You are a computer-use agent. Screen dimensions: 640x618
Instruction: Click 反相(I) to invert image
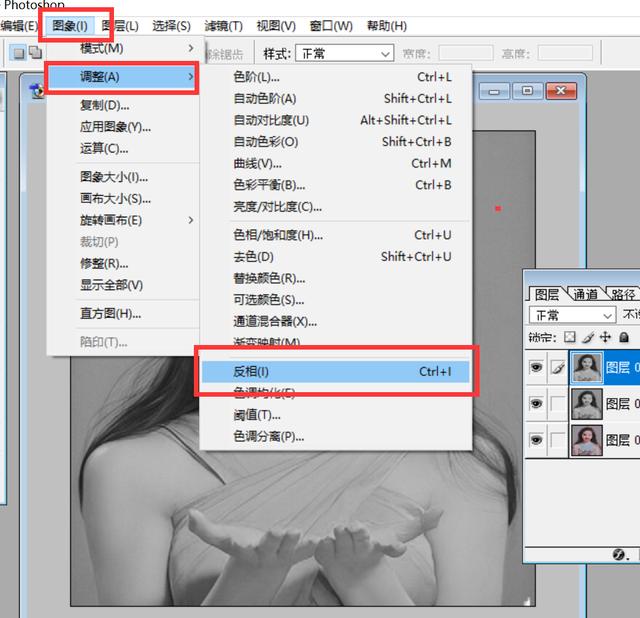coord(336,371)
